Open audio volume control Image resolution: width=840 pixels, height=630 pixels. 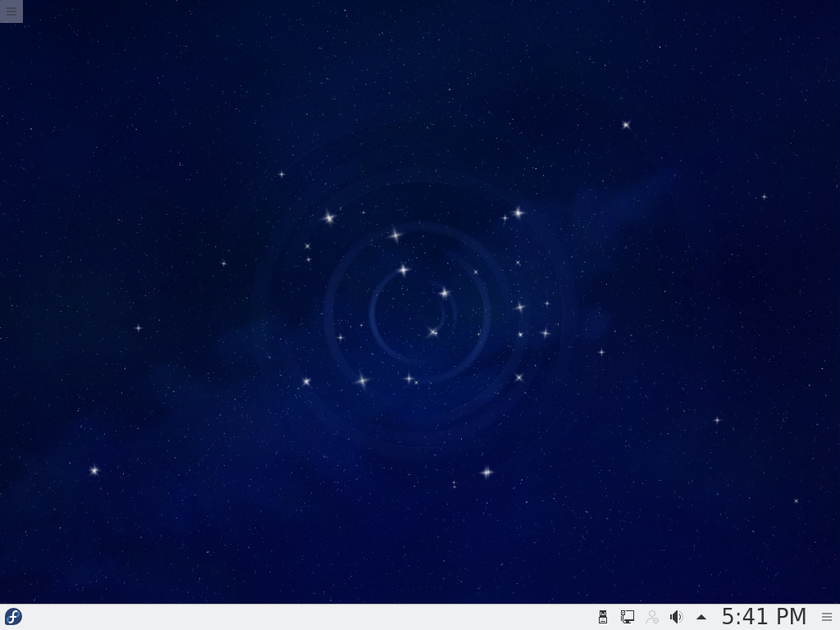click(x=677, y=617)
